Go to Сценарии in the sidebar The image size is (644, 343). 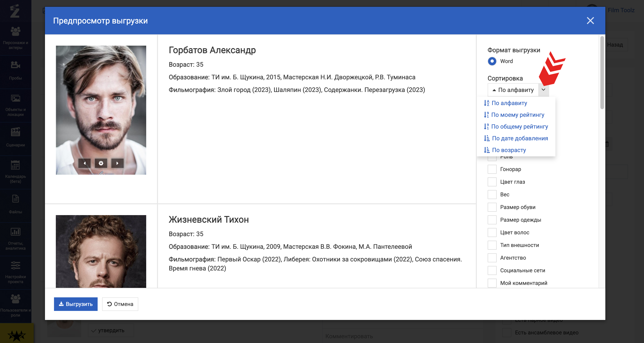[16, 137]
